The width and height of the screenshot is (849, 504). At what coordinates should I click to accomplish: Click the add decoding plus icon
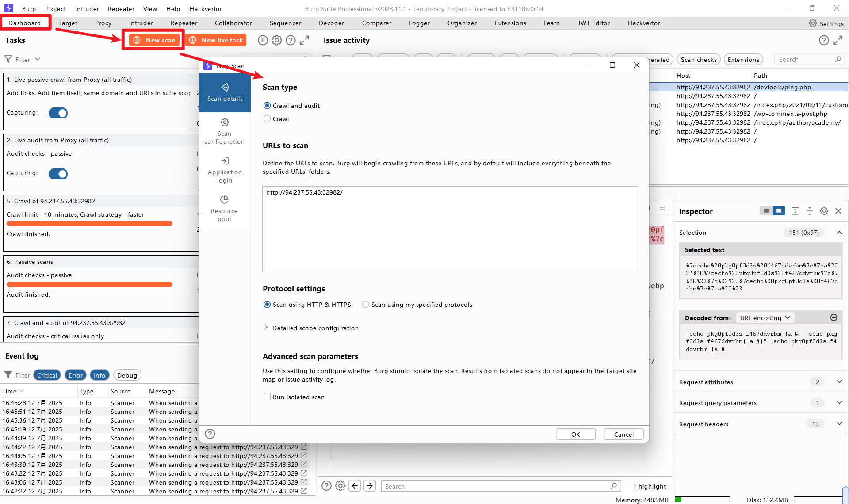834,317
